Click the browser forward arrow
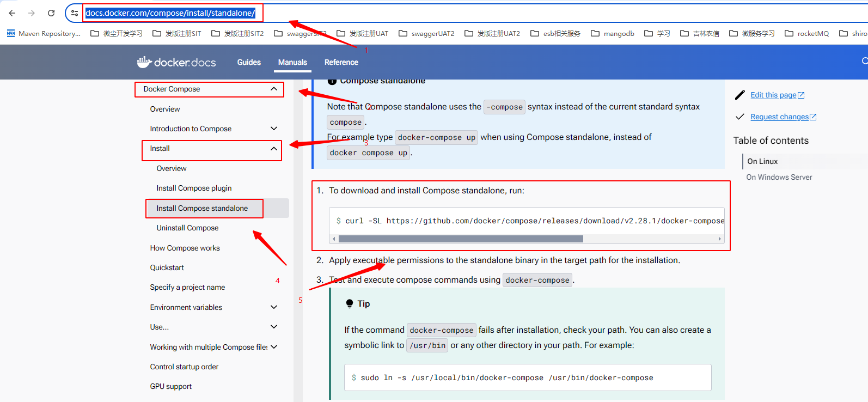The image size is (868, 402). 32,13
